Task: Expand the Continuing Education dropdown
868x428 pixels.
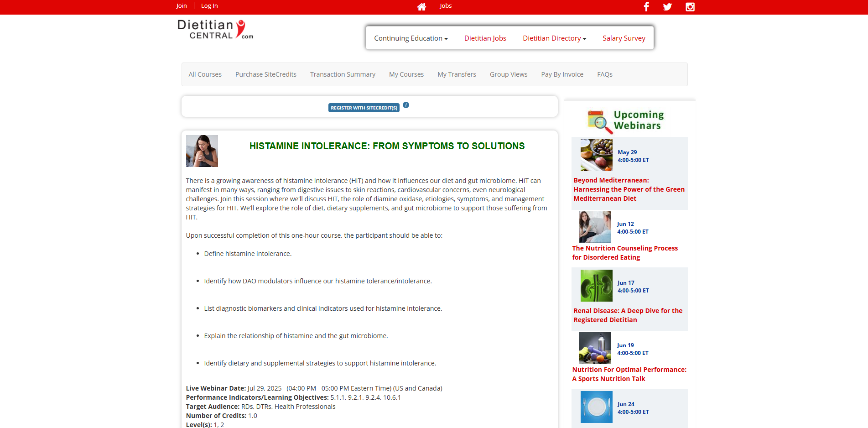Action: coord(411,38)
